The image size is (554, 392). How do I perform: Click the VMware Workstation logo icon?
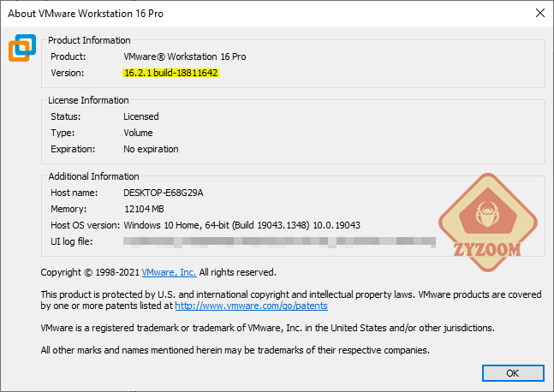[22, 48]
